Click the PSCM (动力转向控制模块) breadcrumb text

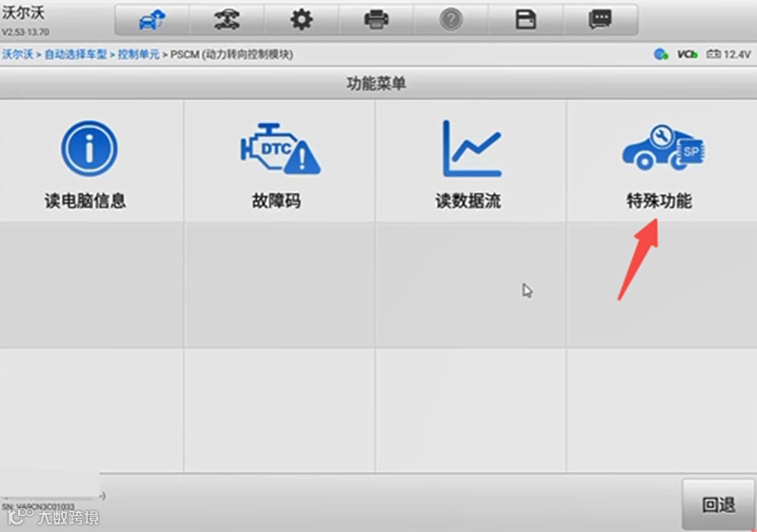pos(231,54)
